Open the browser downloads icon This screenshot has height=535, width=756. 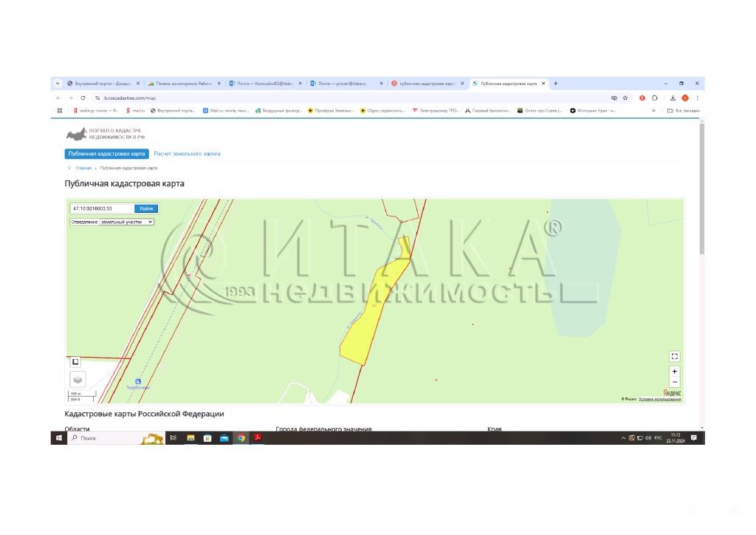[673, 98]
